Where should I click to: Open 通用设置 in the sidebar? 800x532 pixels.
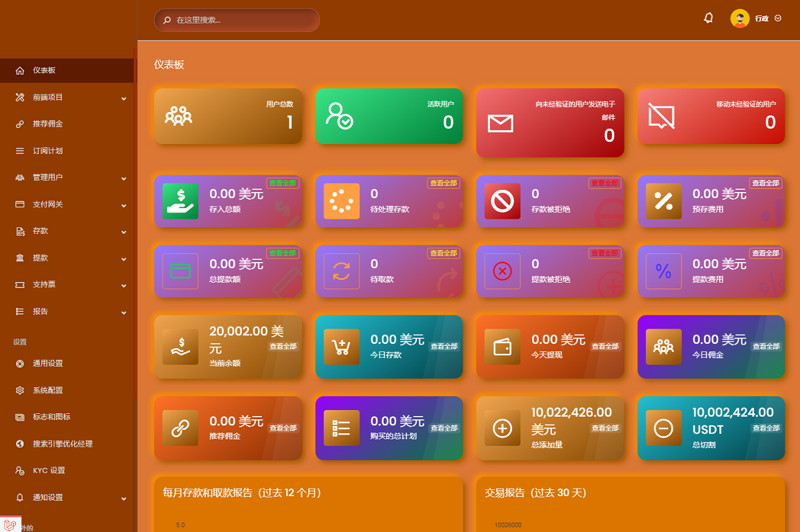(x=67, y=363)
